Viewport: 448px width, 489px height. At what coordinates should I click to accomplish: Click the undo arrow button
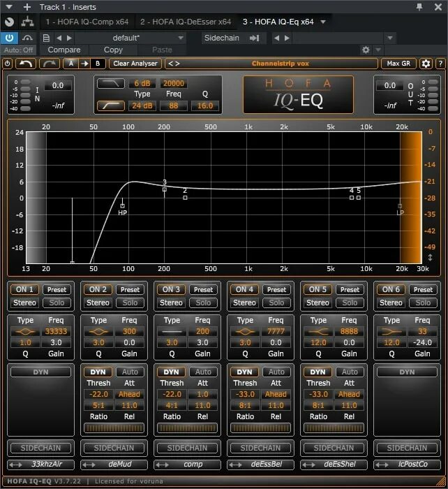click(26, 64)
